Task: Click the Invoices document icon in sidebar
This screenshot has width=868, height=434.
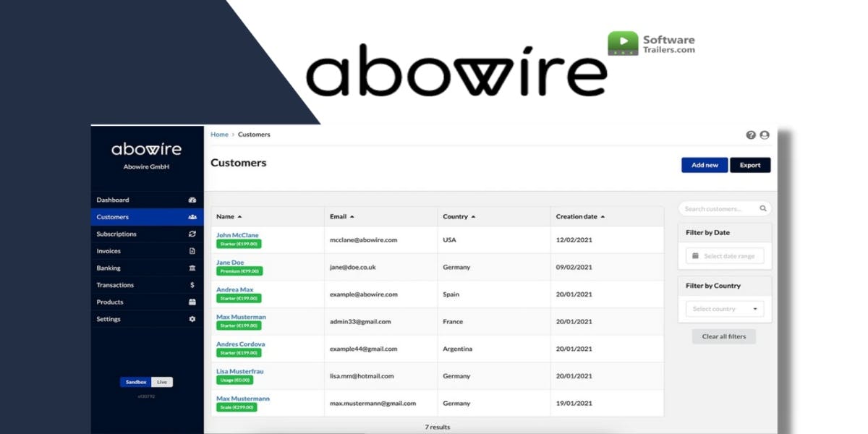Action: (x=192, y=251)
